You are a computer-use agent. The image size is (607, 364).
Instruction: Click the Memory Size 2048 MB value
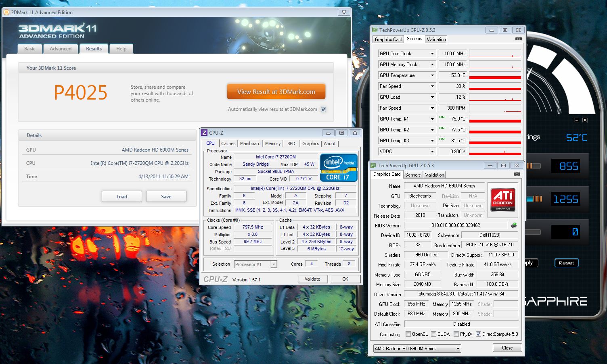[x=422, y=284]
